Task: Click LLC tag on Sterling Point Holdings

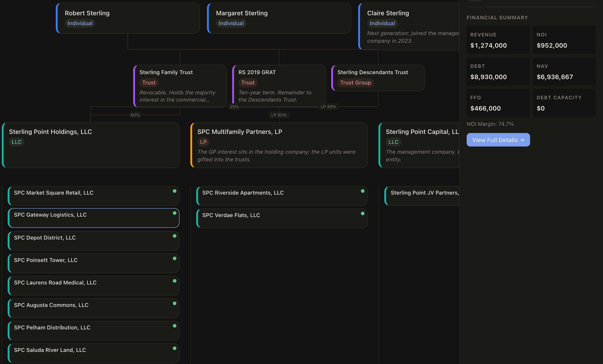Action: pos(17,142)
